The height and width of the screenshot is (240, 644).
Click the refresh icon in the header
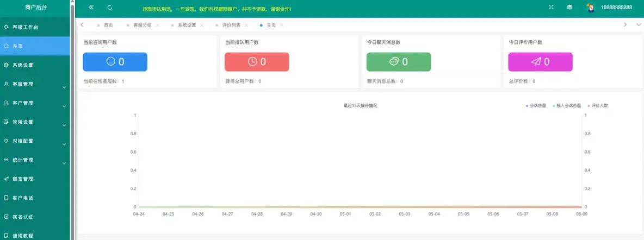click(110, 8)
